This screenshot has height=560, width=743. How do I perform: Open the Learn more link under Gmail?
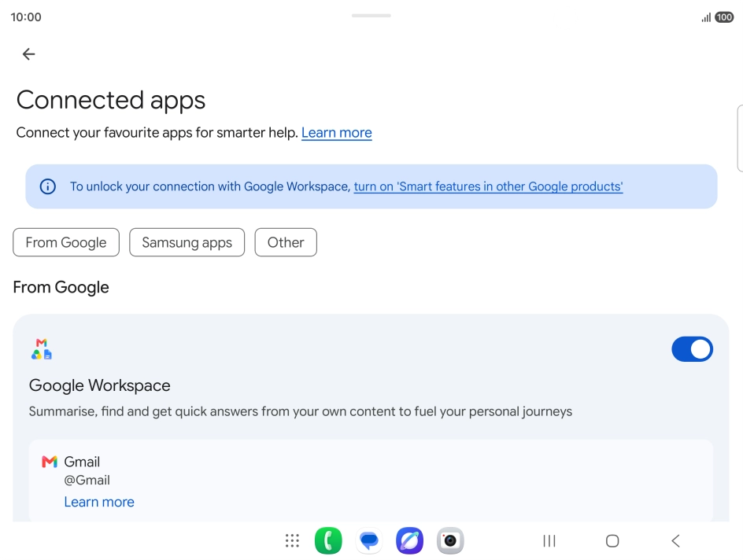99,502
